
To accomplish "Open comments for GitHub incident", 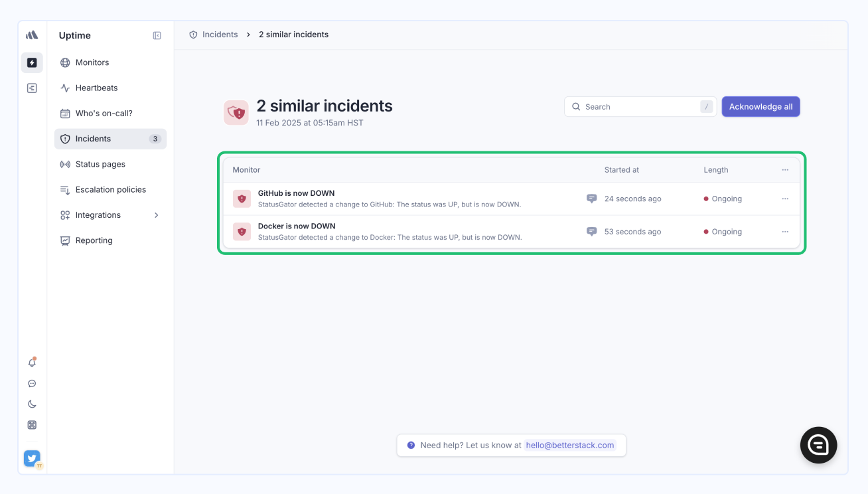I will pos(591,199).
